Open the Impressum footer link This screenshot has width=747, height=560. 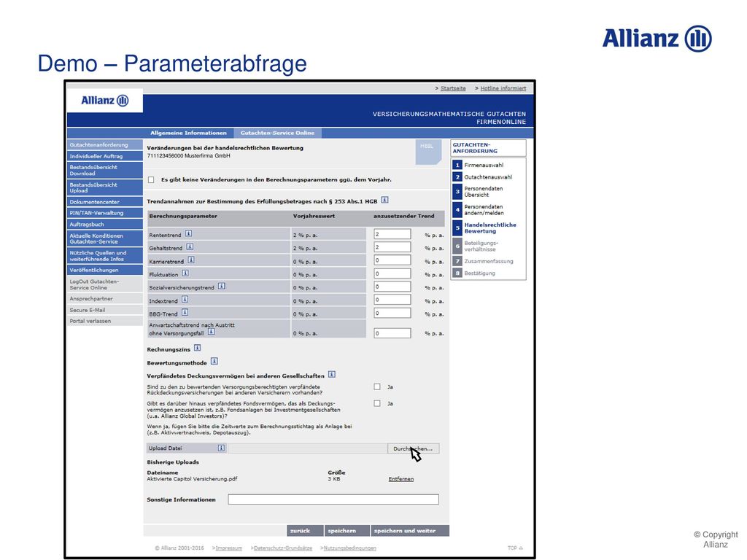228,548
